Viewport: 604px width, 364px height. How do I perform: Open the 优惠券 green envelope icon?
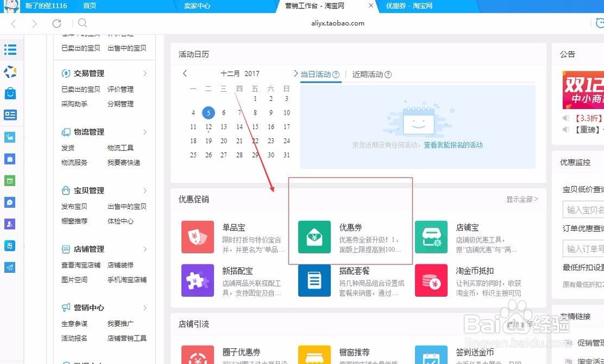pyautogui.click(x=314, y=237)
